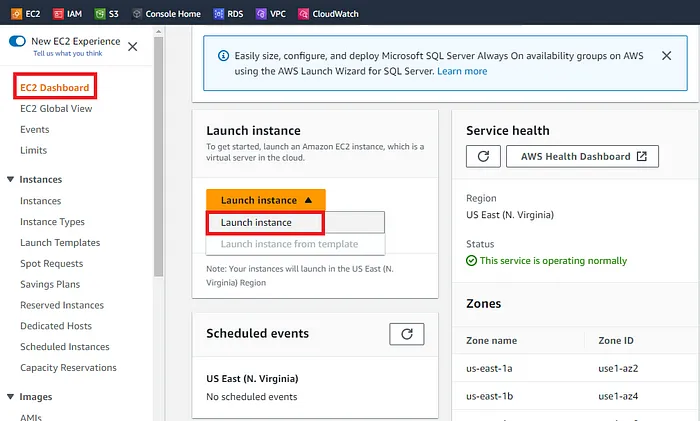This screenshot has height=421, width=700.
Task: Open EC2 Global View in sidebar
Action: (56, 108)
